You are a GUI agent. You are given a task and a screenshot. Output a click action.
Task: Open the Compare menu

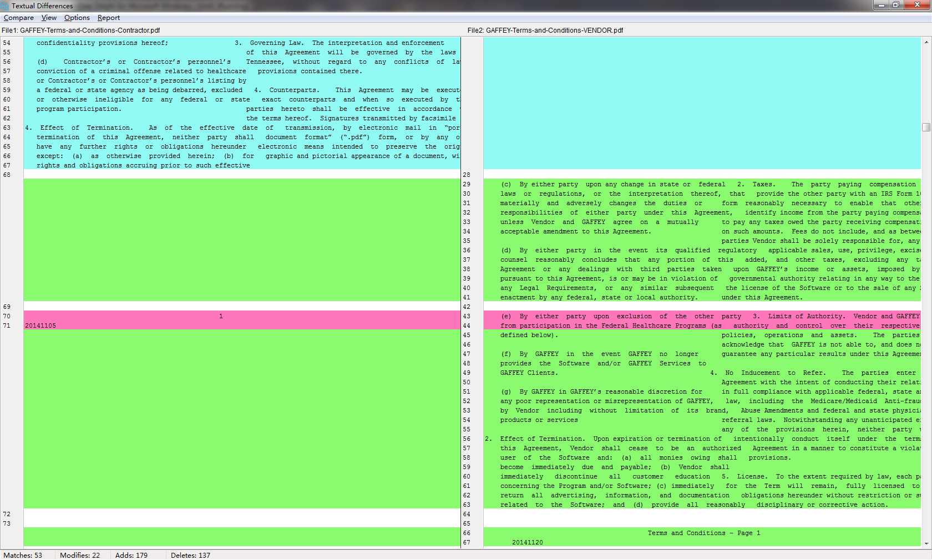click(19, 18)
